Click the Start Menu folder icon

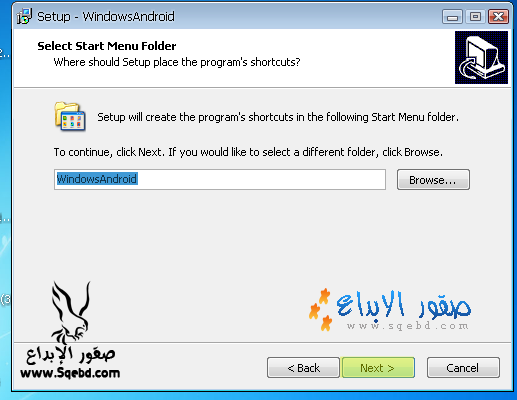(70, 117)
